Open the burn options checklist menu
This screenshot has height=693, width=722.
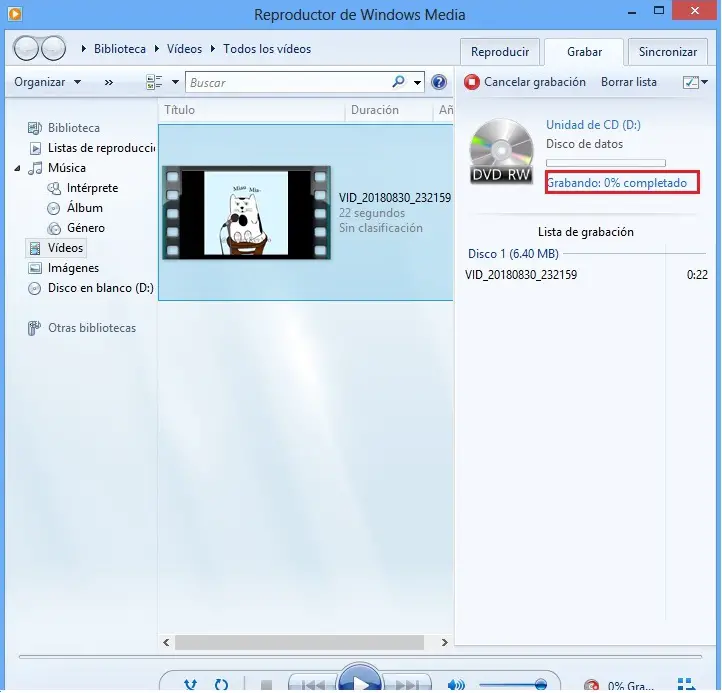click(695, 82)
